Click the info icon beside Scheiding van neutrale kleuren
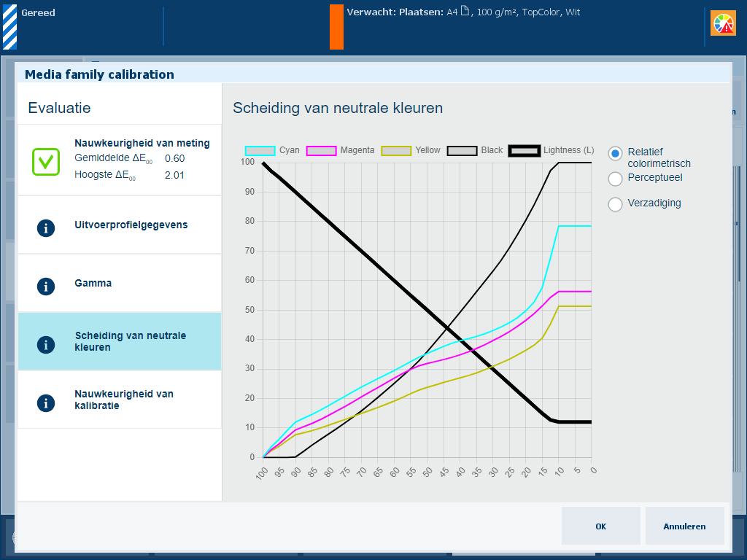 point(46,344)
